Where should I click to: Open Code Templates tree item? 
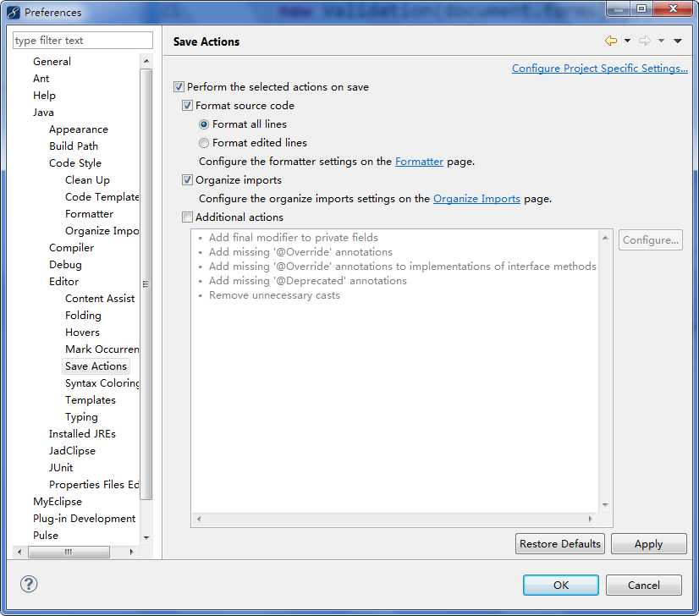pyautogui.click(x=102, y=197)
